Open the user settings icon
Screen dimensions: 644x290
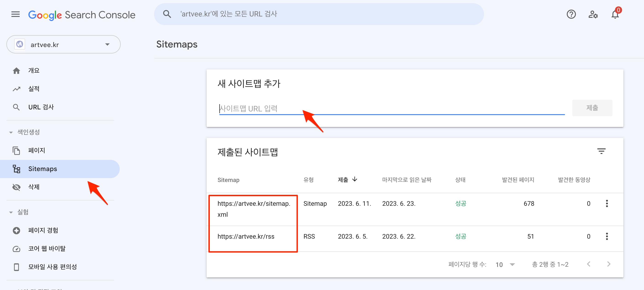click(593, 14)
